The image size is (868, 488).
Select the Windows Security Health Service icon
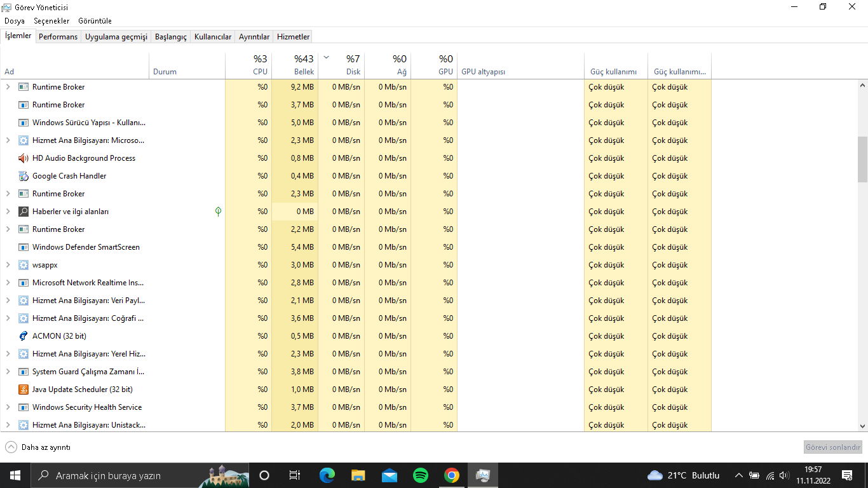click(24, 407)
